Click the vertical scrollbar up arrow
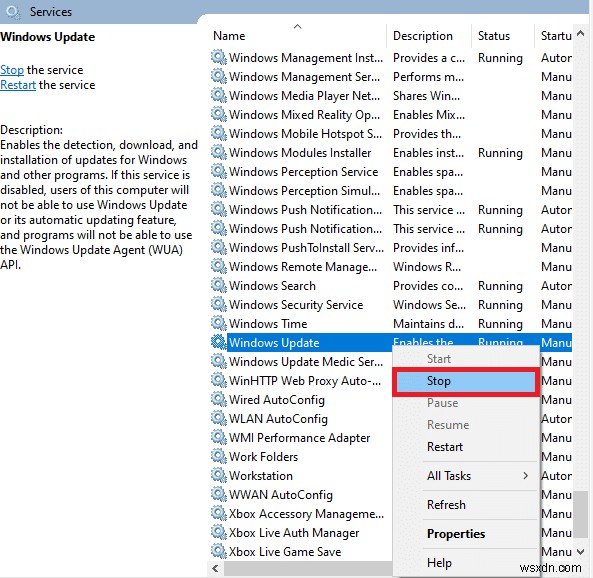Screen dimensions: 593x578 pos(581,33)
